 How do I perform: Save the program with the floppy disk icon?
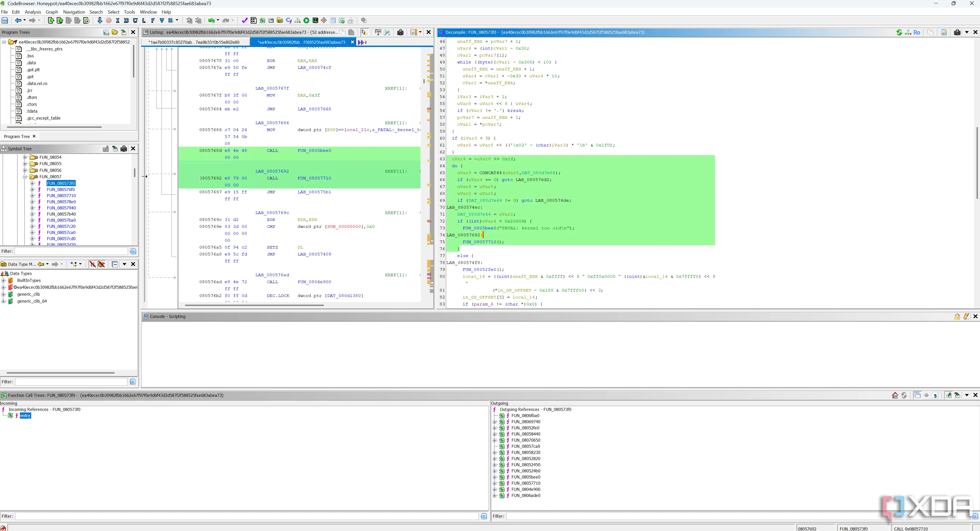click(x=5, y=20)
